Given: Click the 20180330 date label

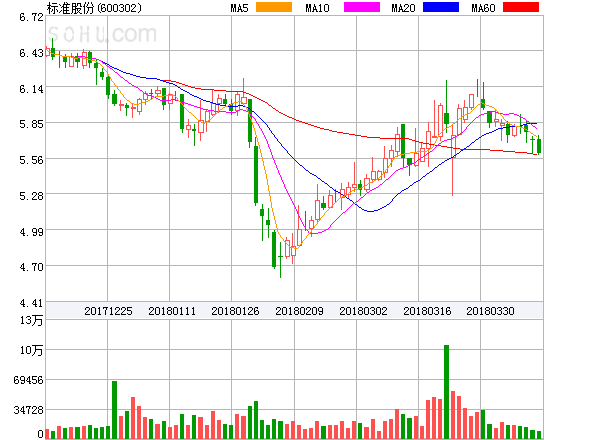Looking at the screenshot, I should (490, 311).
